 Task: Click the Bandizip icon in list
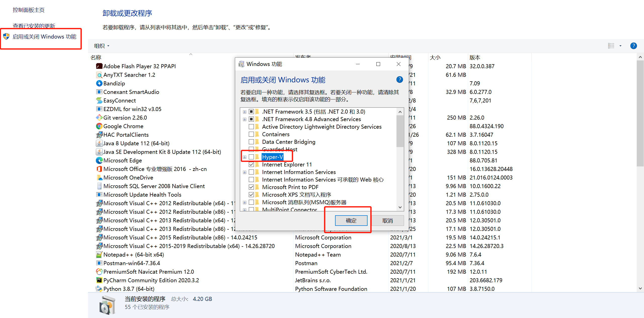point(99,83)
